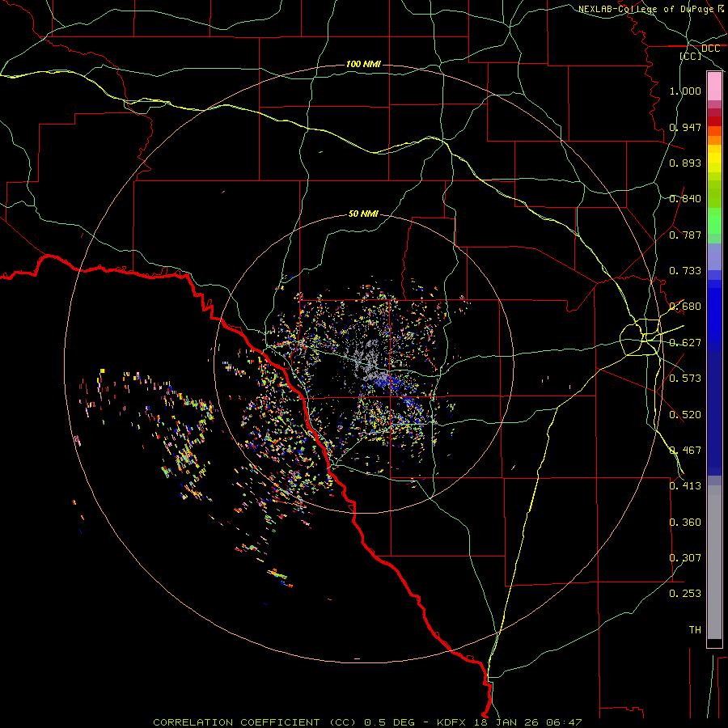Click the 0.627 scale value
This screenshot has height=728, width=728.
coord(685,343)
